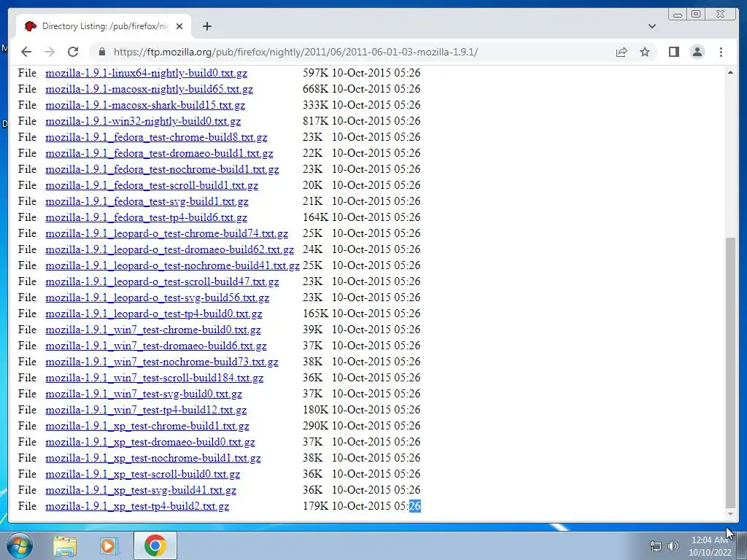Open the volume speaker tray icon
The height and width of the screenshot is (560, 747).
click(673, 545)
